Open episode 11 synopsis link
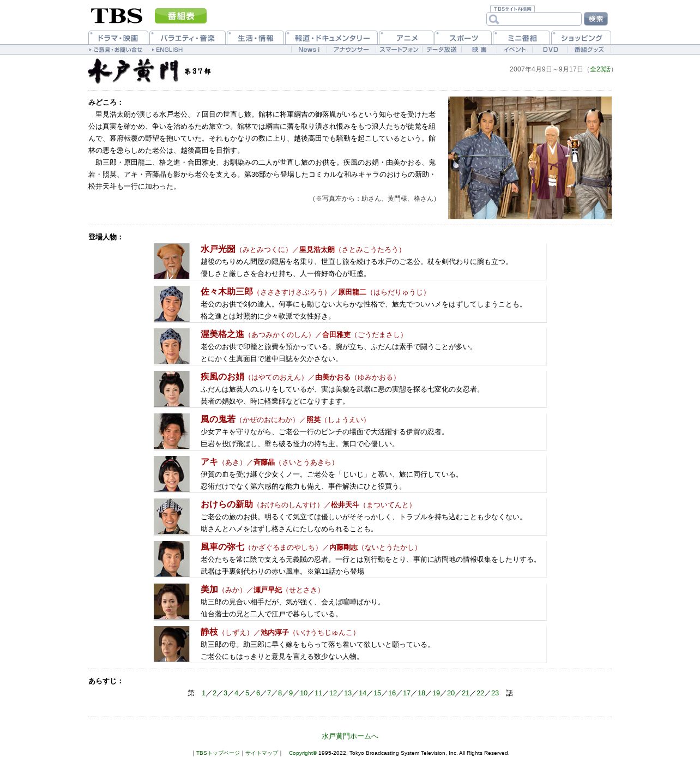 pyautogui.click(x=318, y=693)
